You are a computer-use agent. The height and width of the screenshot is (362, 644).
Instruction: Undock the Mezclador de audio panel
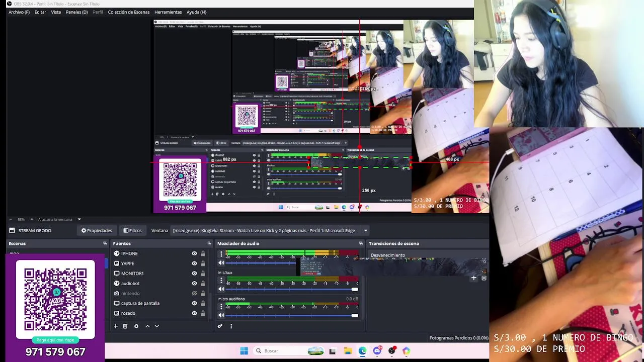[x=361, y=243]
